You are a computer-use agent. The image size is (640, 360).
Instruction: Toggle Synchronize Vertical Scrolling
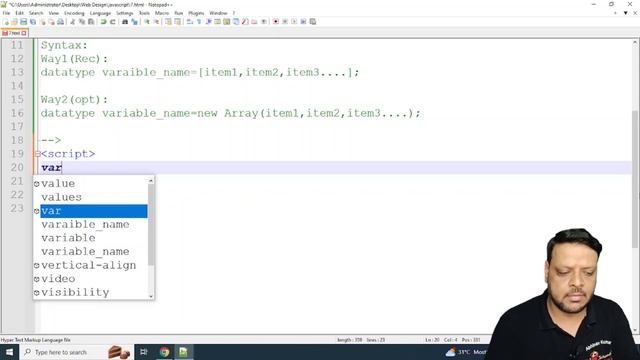tap(168, 22)
